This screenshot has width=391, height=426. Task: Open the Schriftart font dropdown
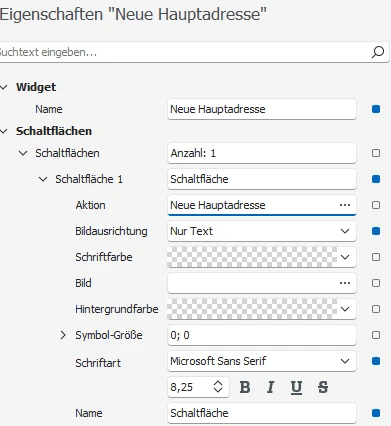(345, 361)
